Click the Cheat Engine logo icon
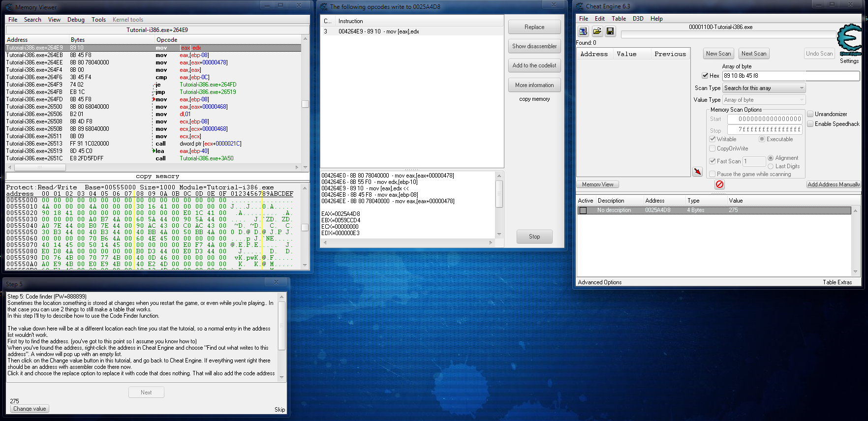868x421 pixels. pos(849,39)
